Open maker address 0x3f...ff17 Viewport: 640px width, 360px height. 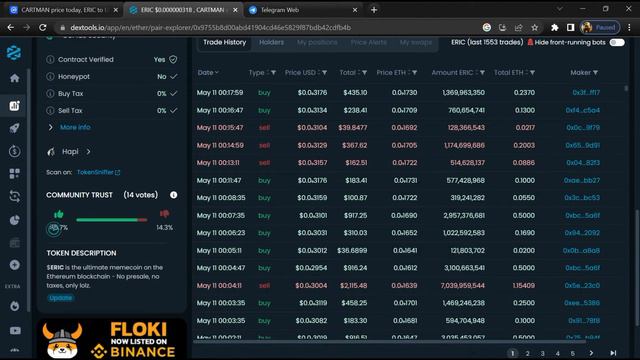coord(586,93)
